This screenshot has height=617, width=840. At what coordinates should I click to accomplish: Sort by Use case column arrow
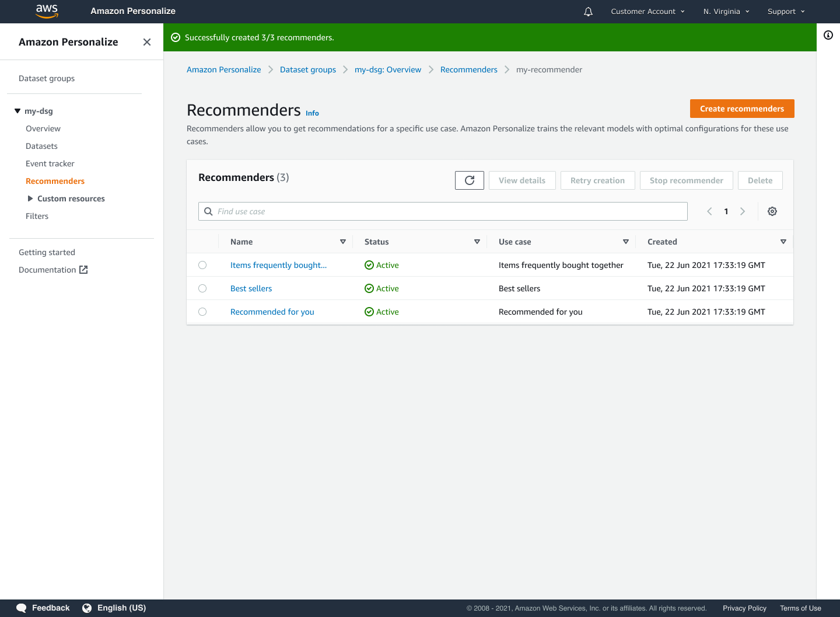point(626,242)
